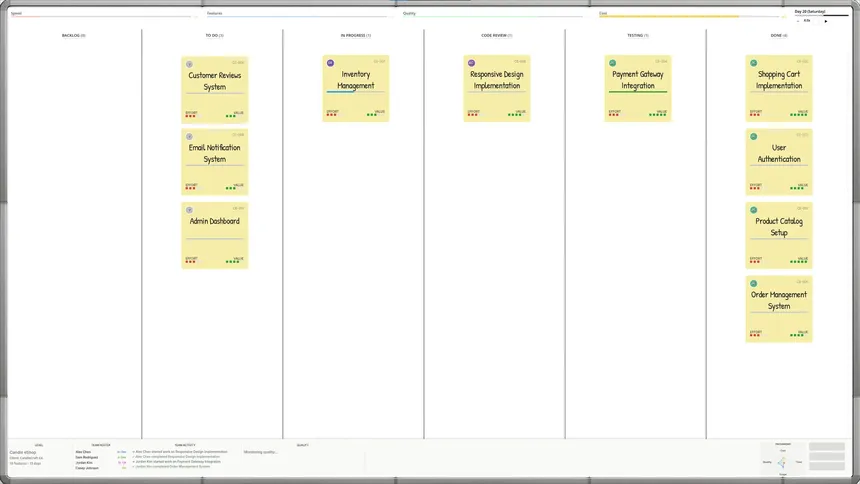
Task: Click green avatar on Product Catalog Setup card
Action: [754, 210]
